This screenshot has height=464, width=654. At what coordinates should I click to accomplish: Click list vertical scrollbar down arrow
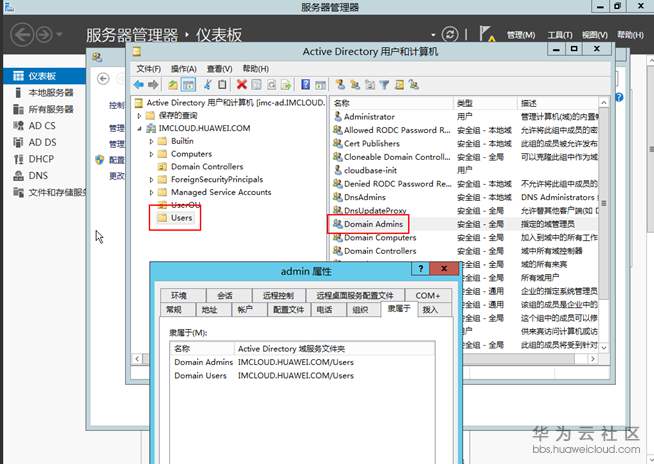(x=604, y=347)
